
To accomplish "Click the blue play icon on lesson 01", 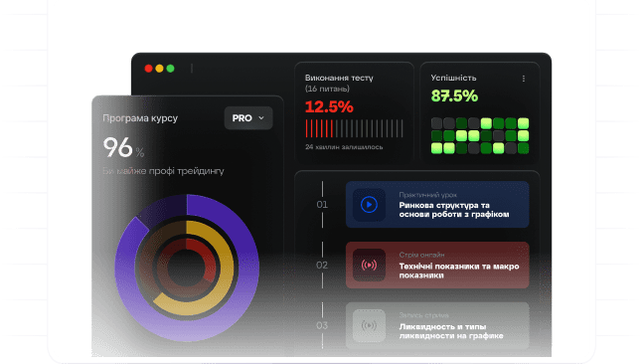I will click(x=369, y=205).
